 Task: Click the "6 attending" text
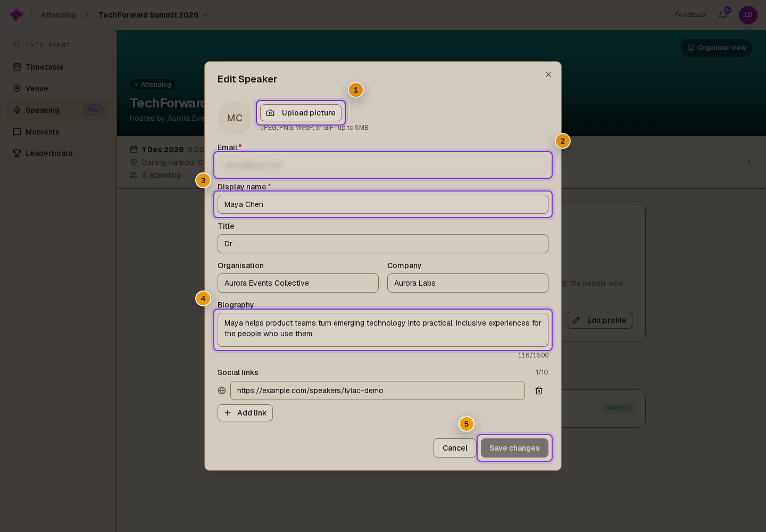[x=161, y=175]
